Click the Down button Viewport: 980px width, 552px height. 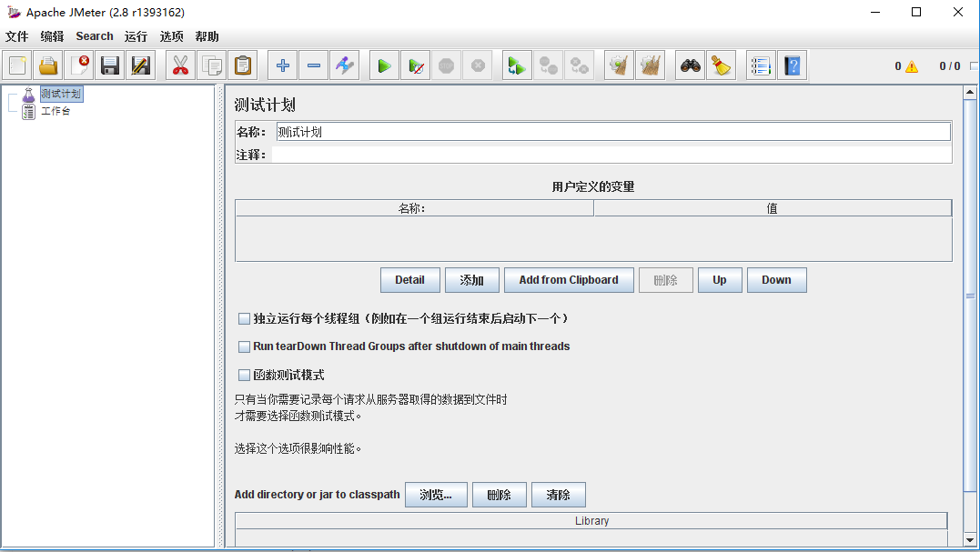pyautogui.click(x=776, y=280)
